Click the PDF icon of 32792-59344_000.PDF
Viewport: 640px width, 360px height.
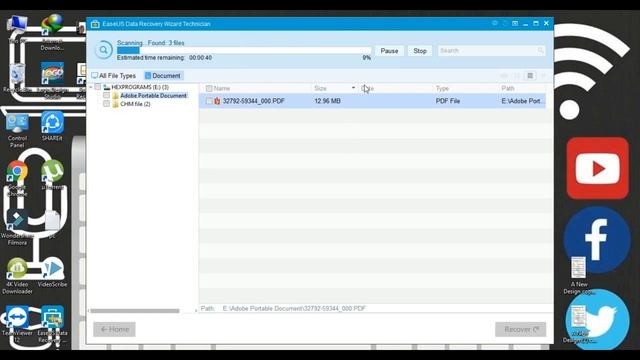(x=217, y=101)
